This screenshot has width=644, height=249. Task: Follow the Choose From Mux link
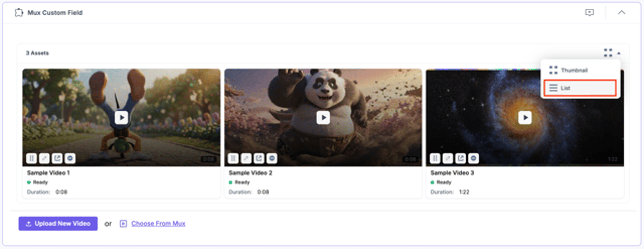click(x=158, y=223)
